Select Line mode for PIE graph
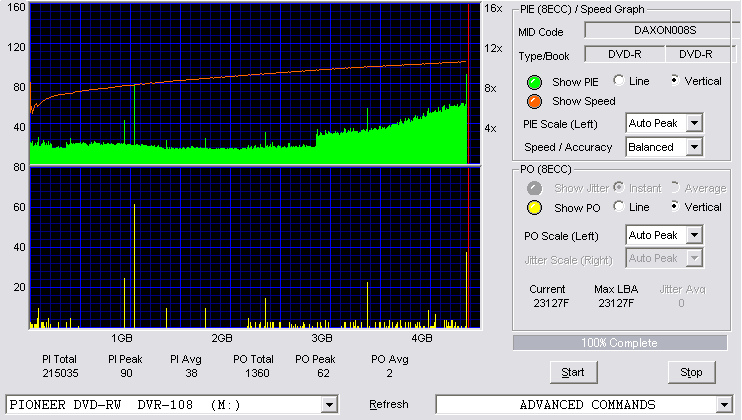The width and height of the screenshot is (742, 420). [618, 80]
